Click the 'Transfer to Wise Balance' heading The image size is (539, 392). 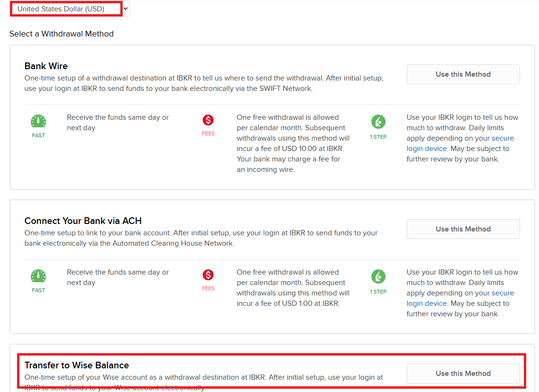point(77,365)
